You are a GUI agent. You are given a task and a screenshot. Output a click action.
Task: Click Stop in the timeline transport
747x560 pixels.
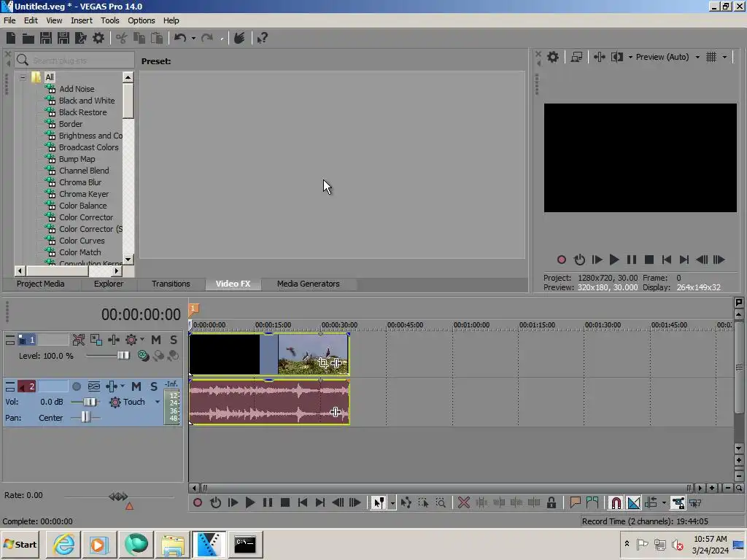coord(285,502)
